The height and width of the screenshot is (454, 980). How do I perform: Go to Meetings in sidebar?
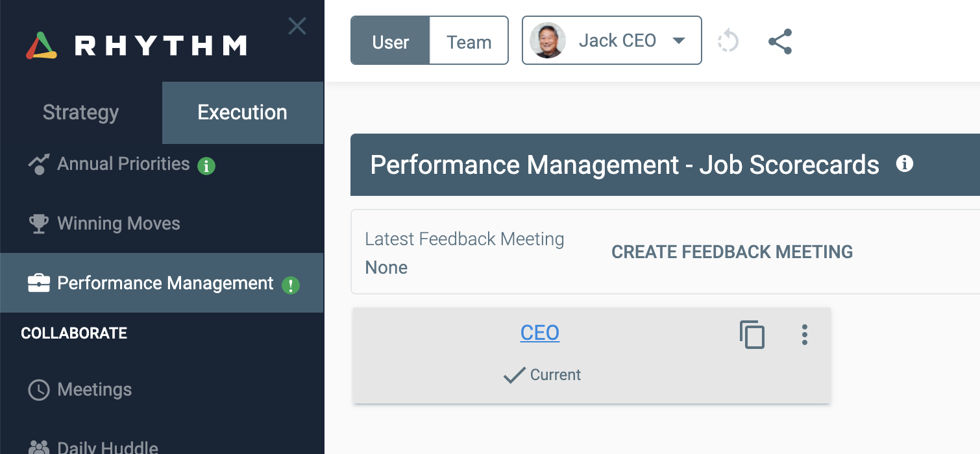[94, 390]
